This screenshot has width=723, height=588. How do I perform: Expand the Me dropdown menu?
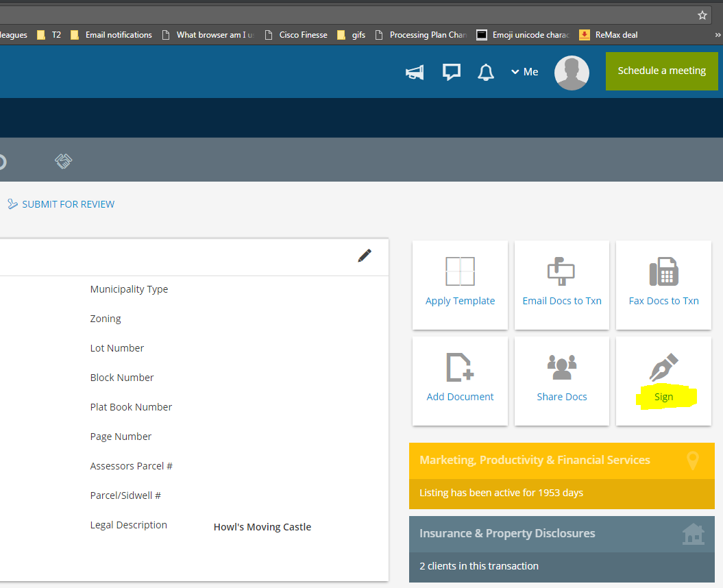[x=524, y=71]
